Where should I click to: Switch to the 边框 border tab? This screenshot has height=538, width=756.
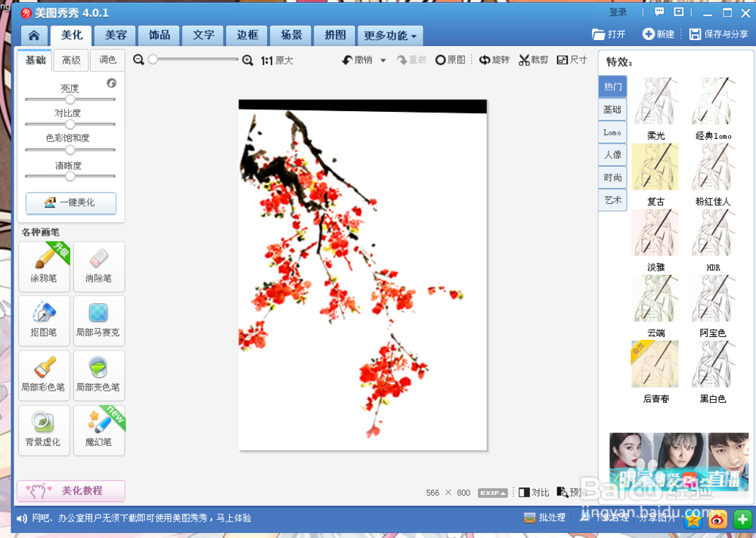pyautogui.click(x=248, y=36)
